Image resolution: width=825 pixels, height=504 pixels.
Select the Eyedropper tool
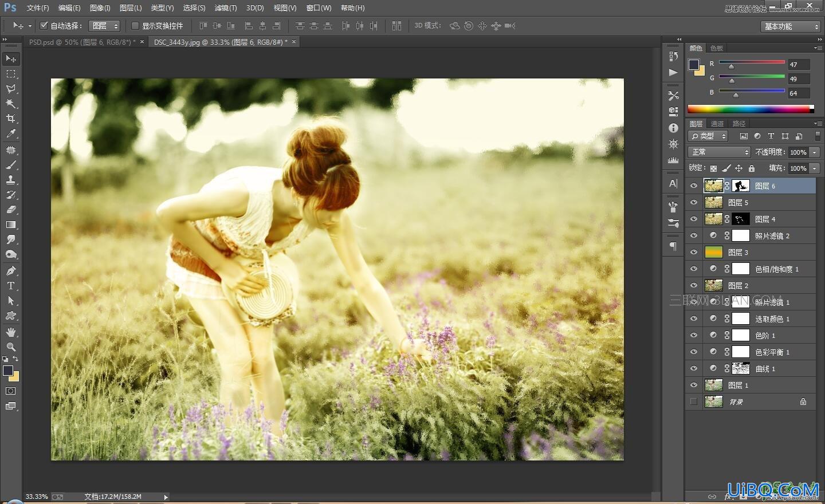pyautogui.click(x=11, y=133)
